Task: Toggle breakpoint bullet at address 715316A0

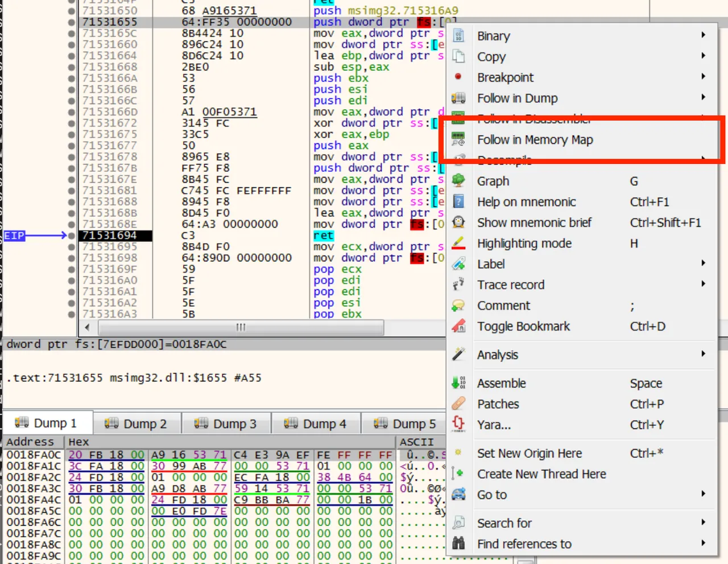Action: pos(71,280)
